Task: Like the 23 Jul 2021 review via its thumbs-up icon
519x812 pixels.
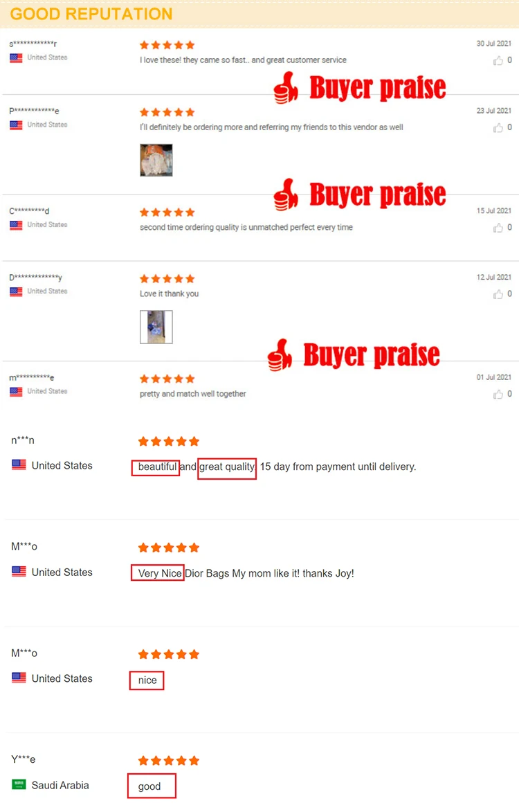Action: pos(498,128)
